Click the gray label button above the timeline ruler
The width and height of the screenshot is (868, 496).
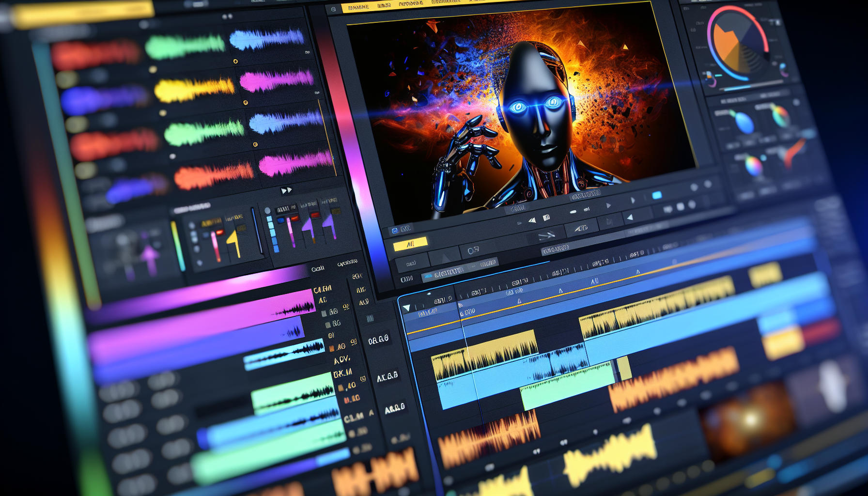tap(556, 250)
